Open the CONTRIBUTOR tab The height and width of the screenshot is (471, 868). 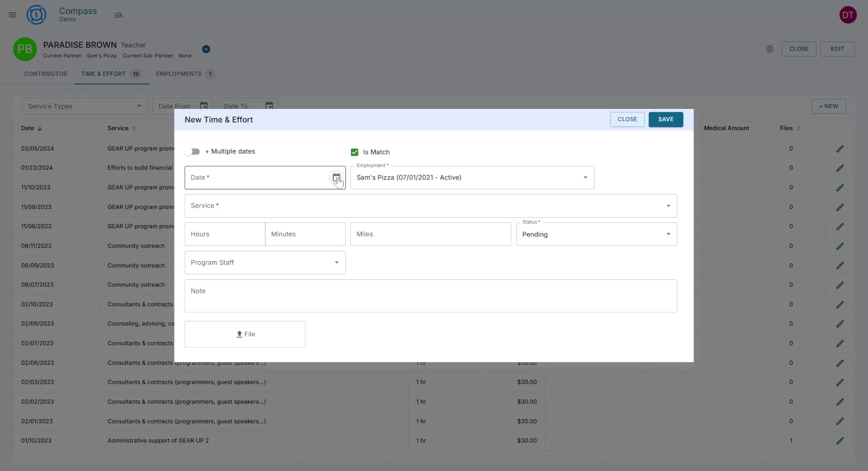tap(46, 74)
